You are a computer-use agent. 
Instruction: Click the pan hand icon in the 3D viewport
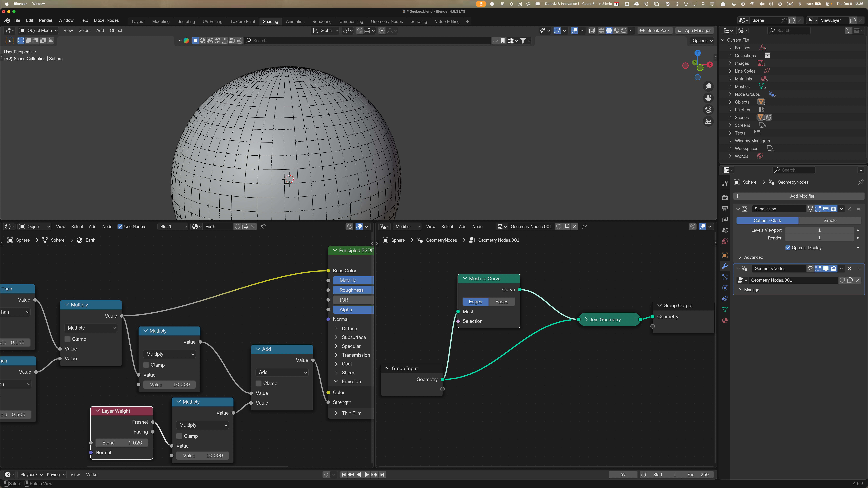click(708, 98)
